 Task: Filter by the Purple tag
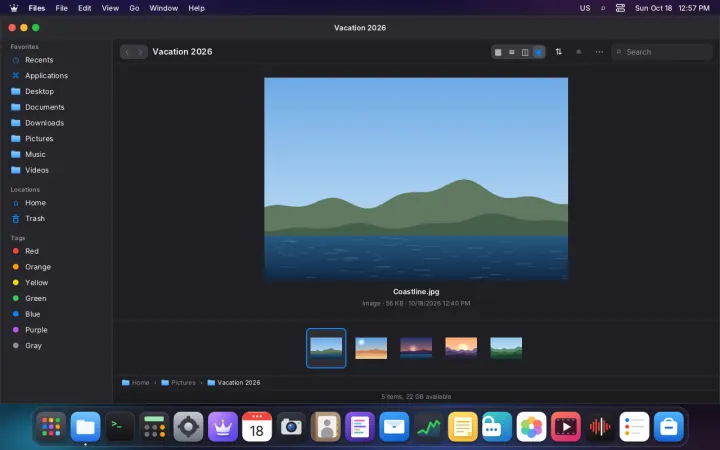point(56,330)
